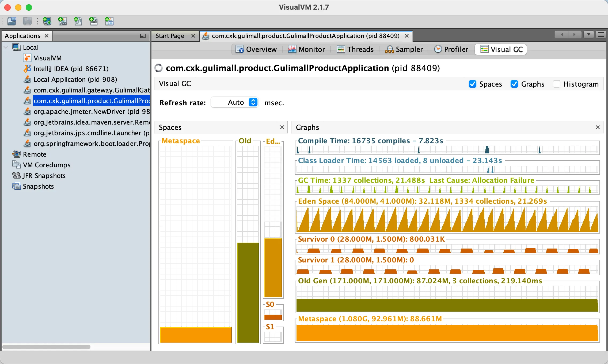Close the Spaces panel
Image resolution: width=608 pixels, height=364 pixels.
[x=282, y=127]
